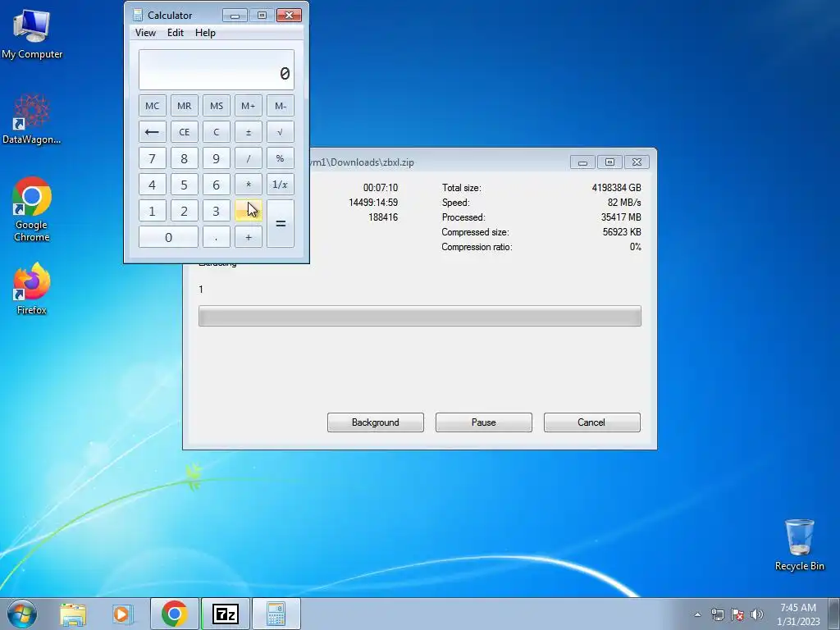The height and width of the screenshot is (630, 840).
Task: Click the multiply asterisk key
Action: [x=249, y=185]
